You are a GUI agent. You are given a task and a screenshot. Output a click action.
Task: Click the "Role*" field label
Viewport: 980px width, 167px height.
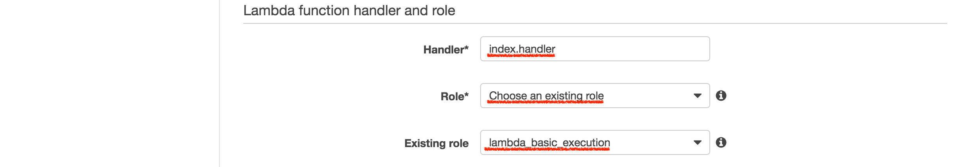point(452,96)
